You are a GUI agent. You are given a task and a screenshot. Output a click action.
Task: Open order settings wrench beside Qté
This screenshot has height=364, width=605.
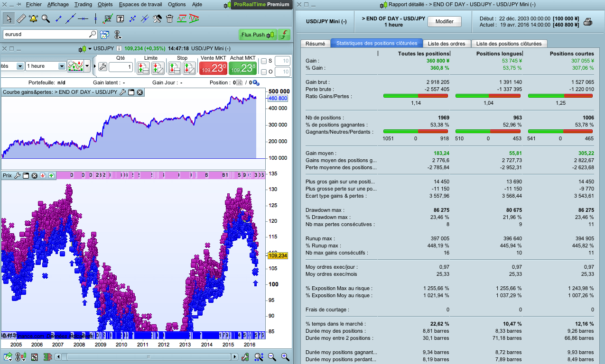102,67
